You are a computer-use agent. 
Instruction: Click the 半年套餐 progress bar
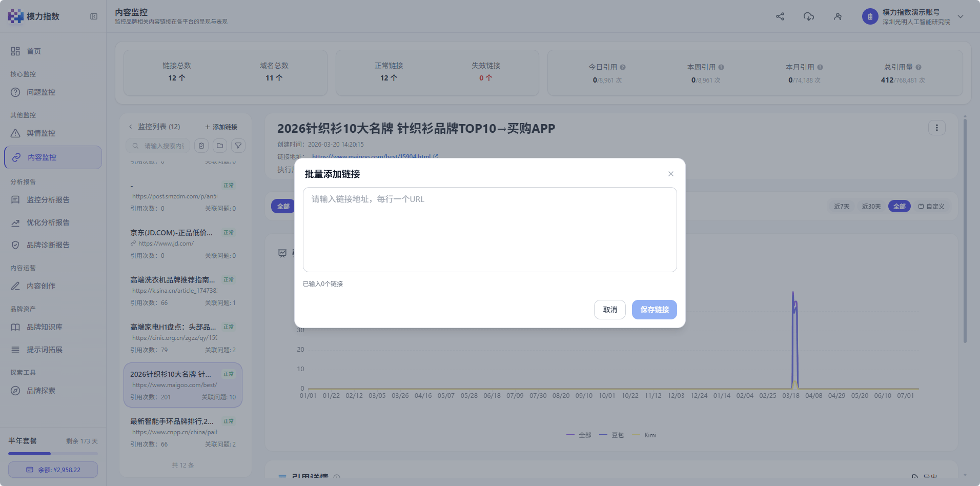point(53,454)
